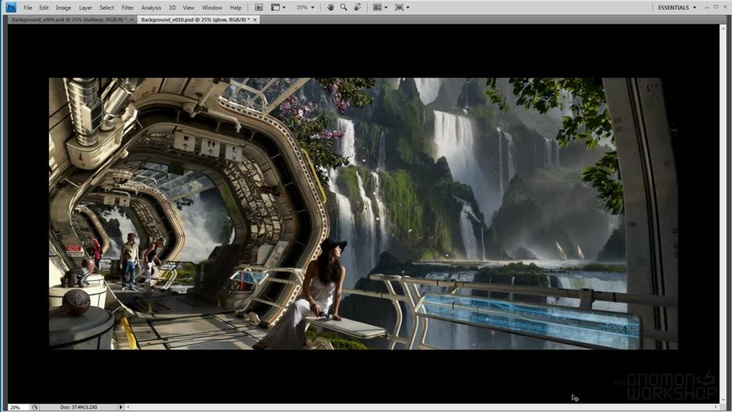Launch Adobe Bridge from the application bar
This screenshot has width=732, height=412.
click(259, 7)
